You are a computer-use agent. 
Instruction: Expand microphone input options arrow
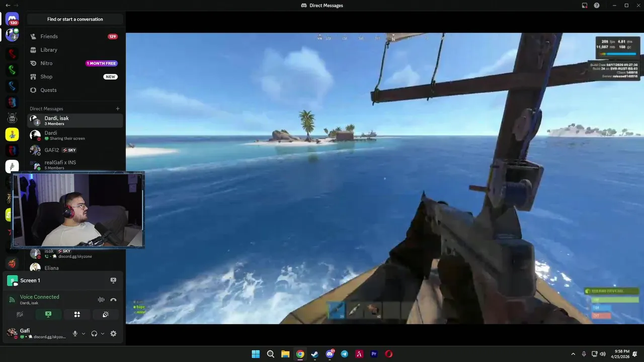point(84,333)
